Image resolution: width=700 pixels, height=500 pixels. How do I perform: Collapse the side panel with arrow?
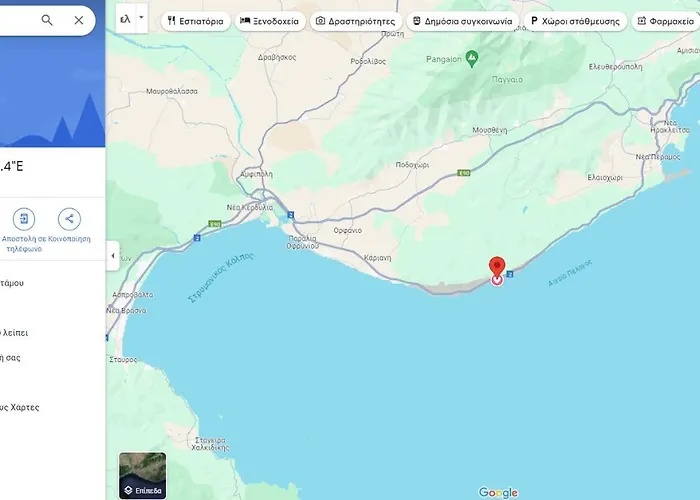pos(112,255)
